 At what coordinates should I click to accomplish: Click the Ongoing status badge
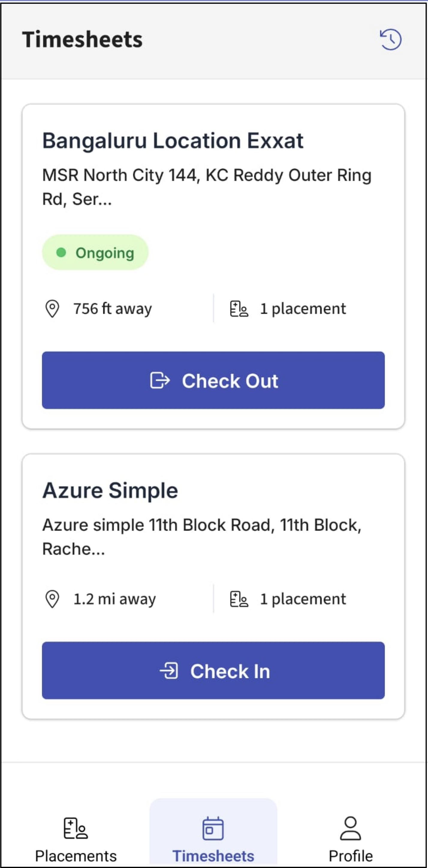95,252
